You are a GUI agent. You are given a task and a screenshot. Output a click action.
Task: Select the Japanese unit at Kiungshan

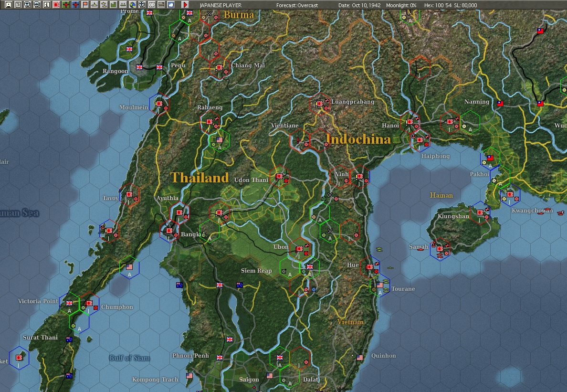(480, 212)
